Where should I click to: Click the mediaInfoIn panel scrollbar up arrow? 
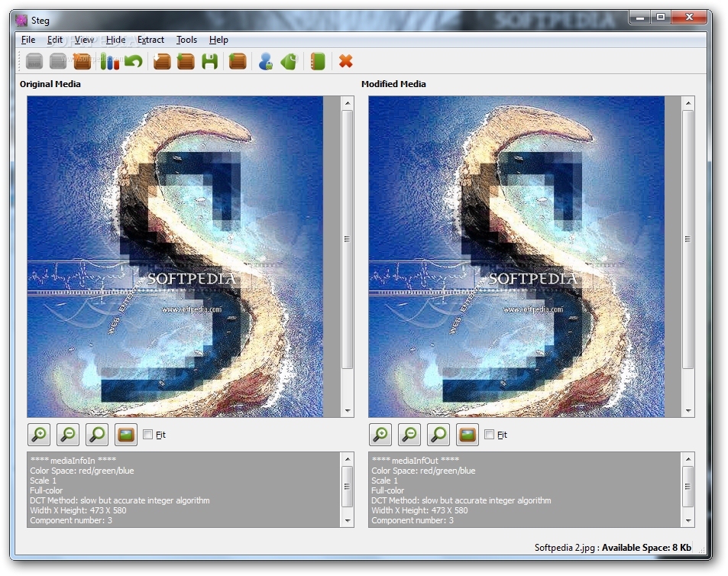348,459
